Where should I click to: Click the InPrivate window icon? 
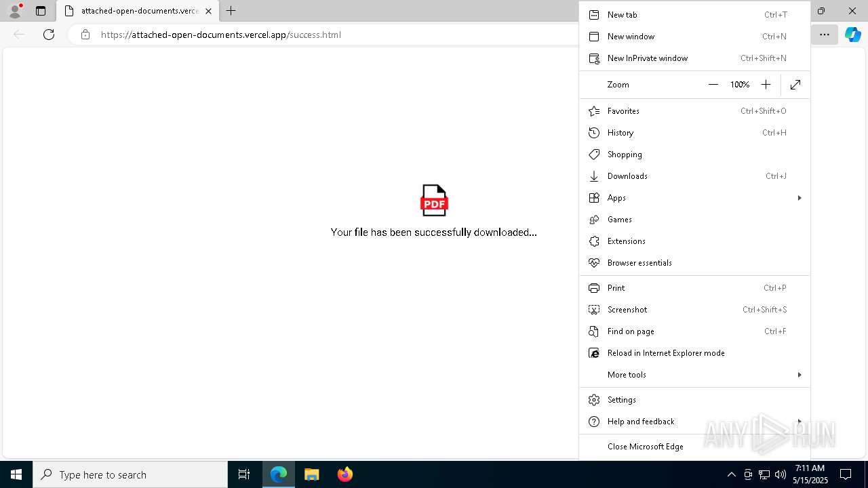click(594, 58)
